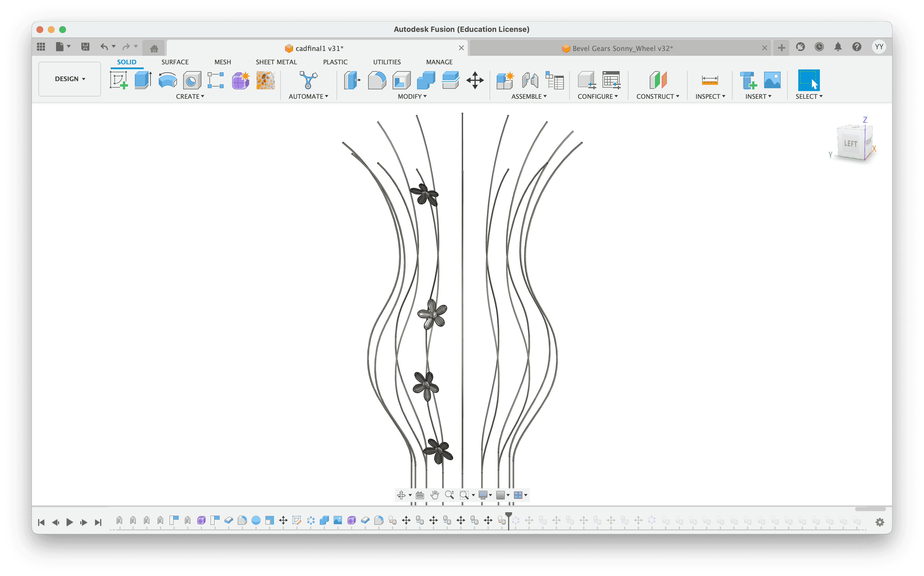The height and width of the screenshot is (576, 924).
Task: Click the LEFT face of ViewCube
Action: (851, 144)
